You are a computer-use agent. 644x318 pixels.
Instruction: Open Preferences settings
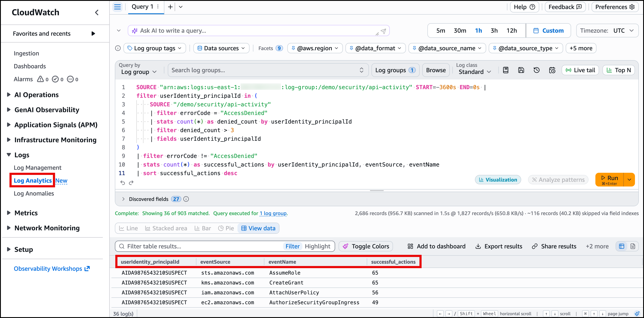(615, 7)
